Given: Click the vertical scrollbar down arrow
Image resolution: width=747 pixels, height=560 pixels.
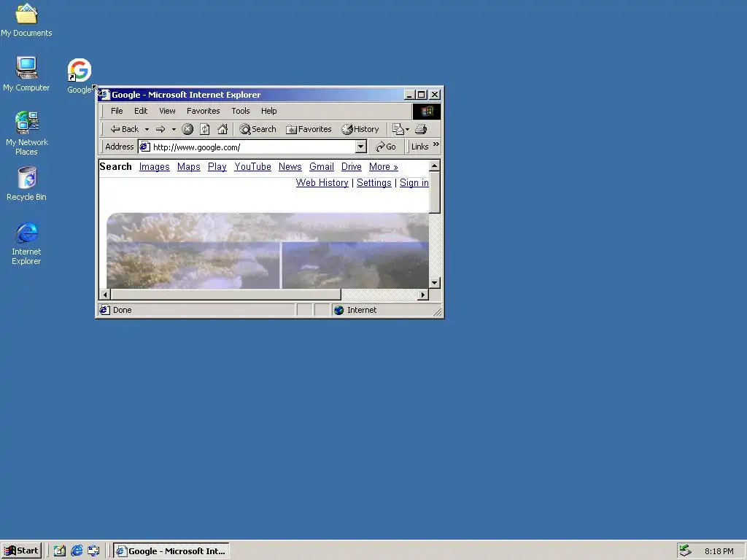Looking at the screenshot, I should pos(435,283).
